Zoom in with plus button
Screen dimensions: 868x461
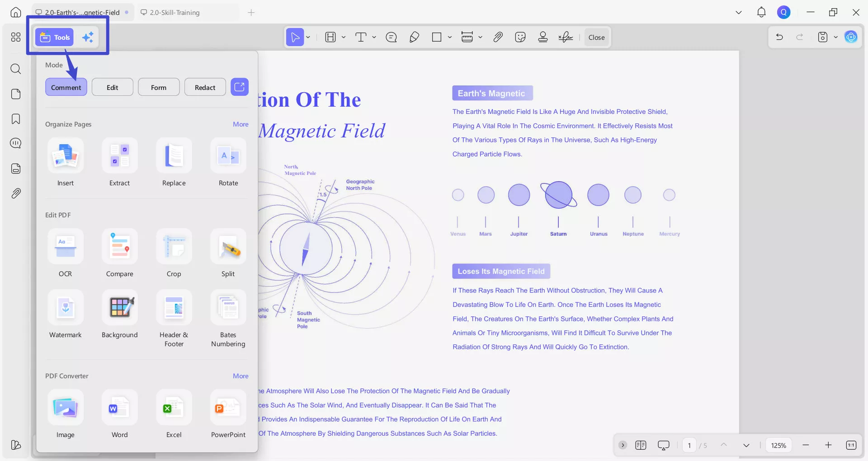[x=828, y=445]
